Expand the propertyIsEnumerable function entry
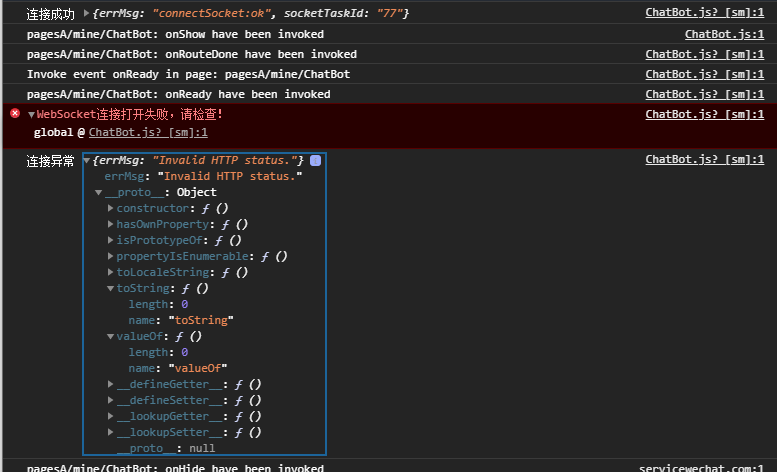This screenshot has width=777, height=472. 111,256
